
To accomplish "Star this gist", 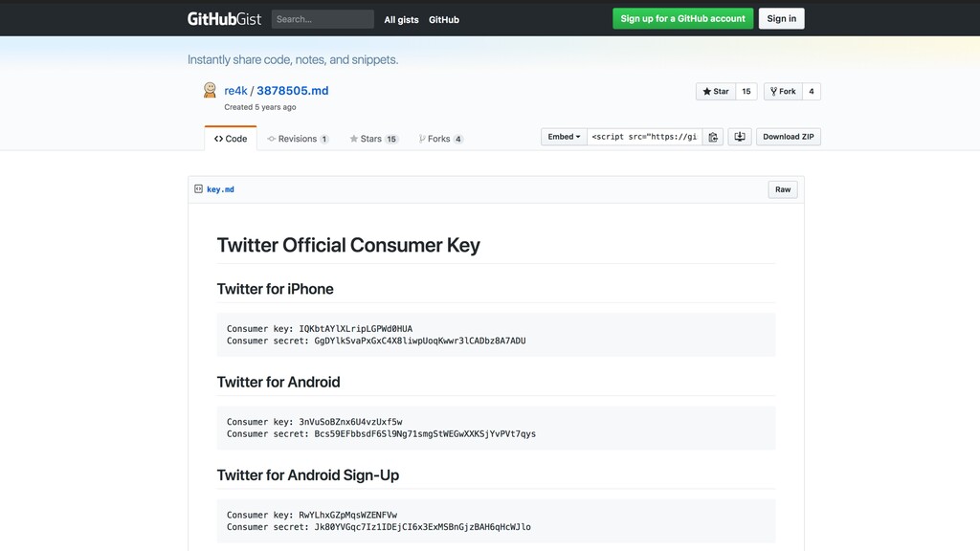I will pyautogui.click(x=716, y=91).
